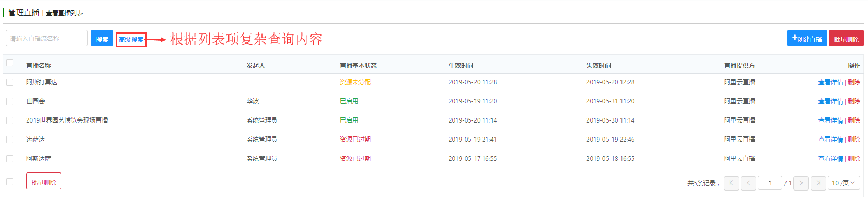Toggle the footer select-all checkbox

click(10, 182)
